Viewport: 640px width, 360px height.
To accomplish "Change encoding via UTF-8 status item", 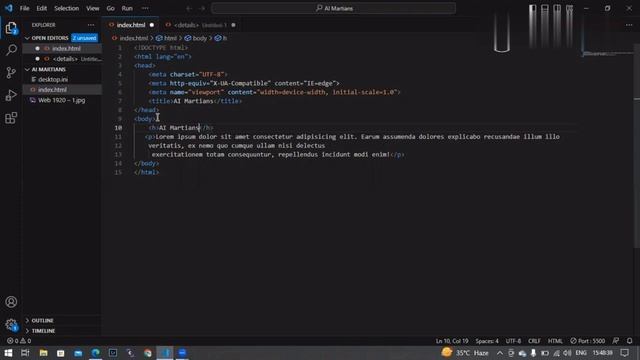I will [513, 341].
